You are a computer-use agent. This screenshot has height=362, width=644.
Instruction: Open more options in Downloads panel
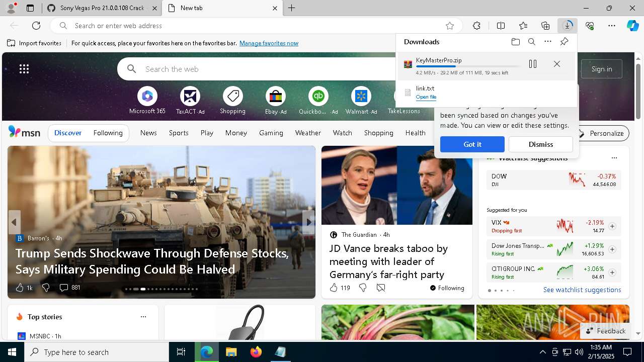pyautogui.click(x=548, y=42)
